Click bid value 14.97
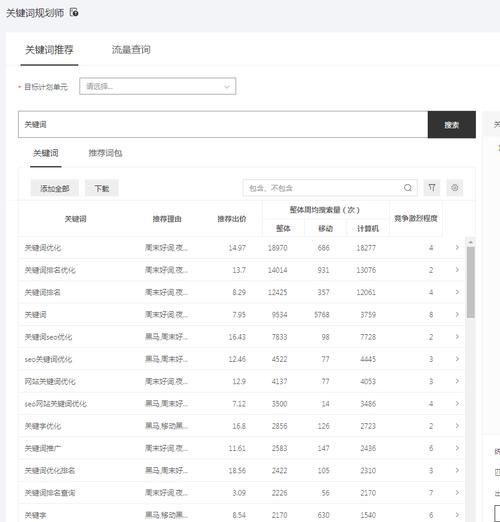The image size is (500, 522). pyautogui.click(x=237, y=248)
